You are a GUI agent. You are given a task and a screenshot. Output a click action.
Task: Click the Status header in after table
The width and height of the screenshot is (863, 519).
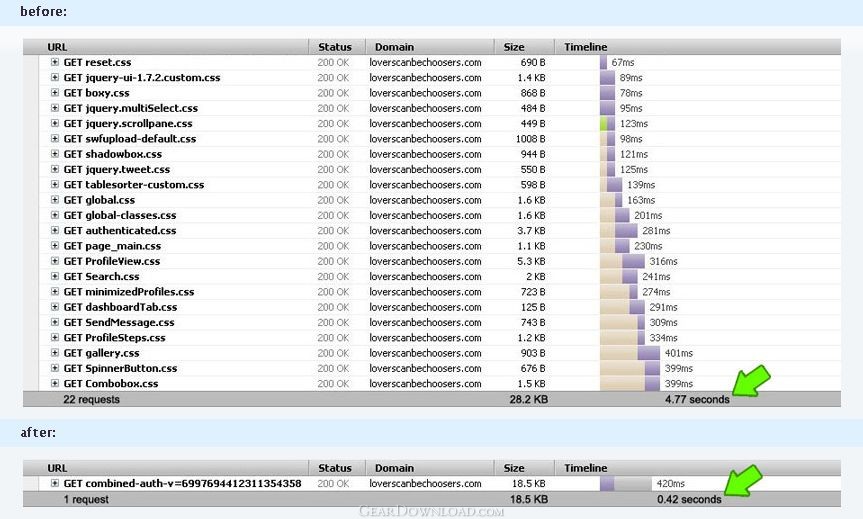coord(337,468)
